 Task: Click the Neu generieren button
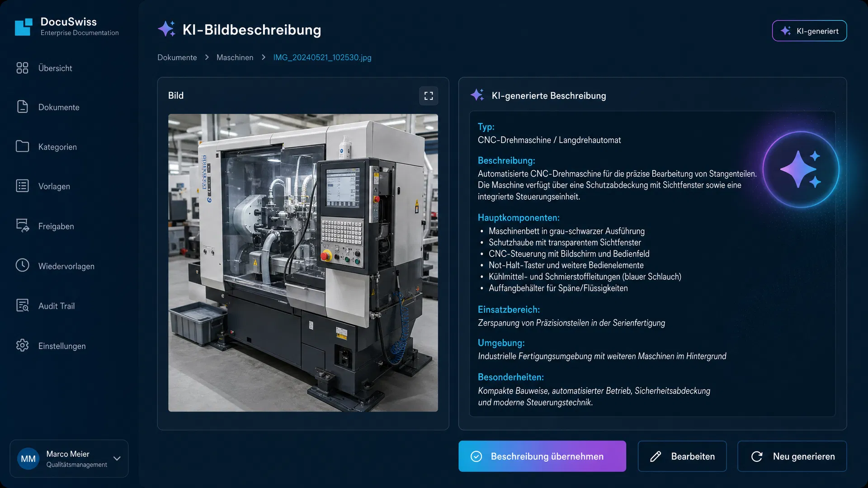(x=792, y=456)
